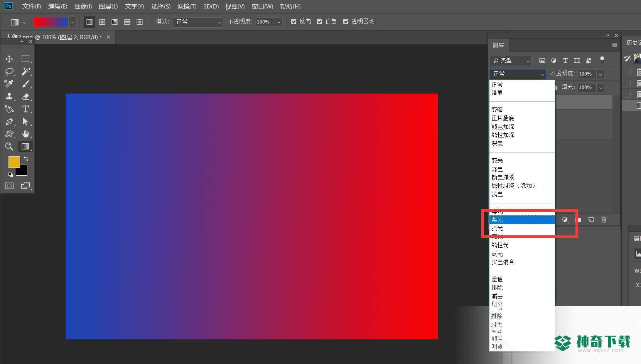The image size is (641, 364).
Task: Choose the 实色混合 blend mode
Action: point(522,262)
